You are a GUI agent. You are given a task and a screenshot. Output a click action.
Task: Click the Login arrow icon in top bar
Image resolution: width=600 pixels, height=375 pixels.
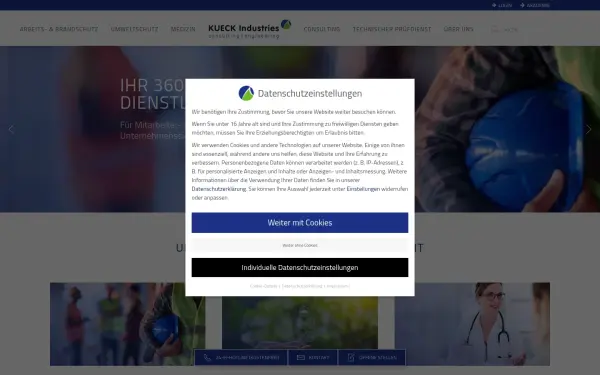tap(494, 5)
